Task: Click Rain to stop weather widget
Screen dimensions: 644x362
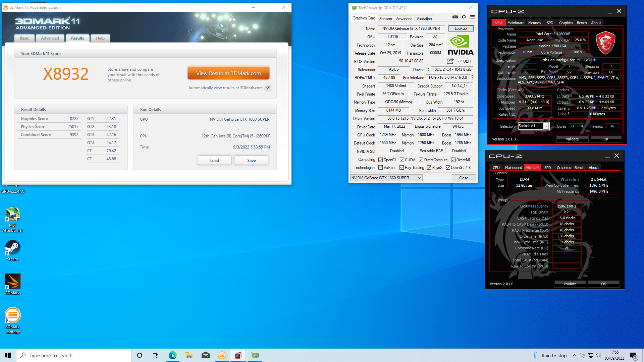Action: coord(550,355)
